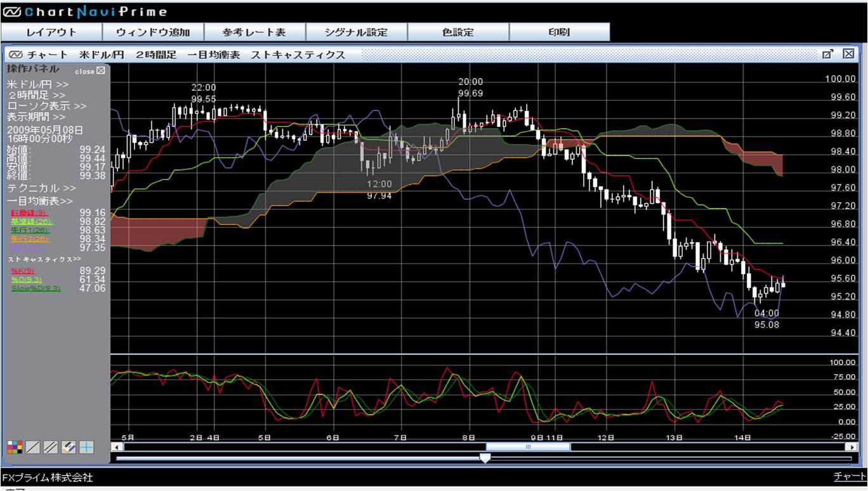Image resolution: width=868 pixels, height=491 pixels.
Task: Close the chart window with X icon
Action: click(848, 54)
